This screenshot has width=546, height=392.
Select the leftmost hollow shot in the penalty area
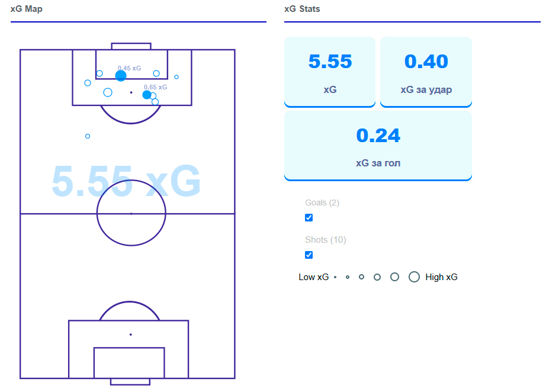[x=88, y=83]
